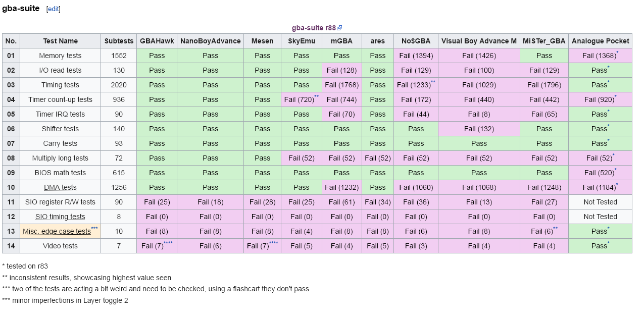The height and width of the screenshot is (317, 644).
Task: Click the MiSTer_GBA column header
Action: pos(544,41)
